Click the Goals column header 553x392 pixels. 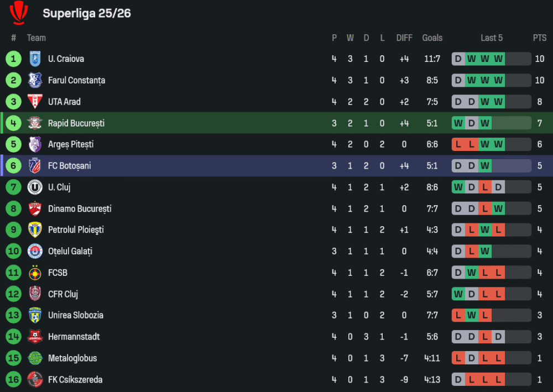point(432,38)
